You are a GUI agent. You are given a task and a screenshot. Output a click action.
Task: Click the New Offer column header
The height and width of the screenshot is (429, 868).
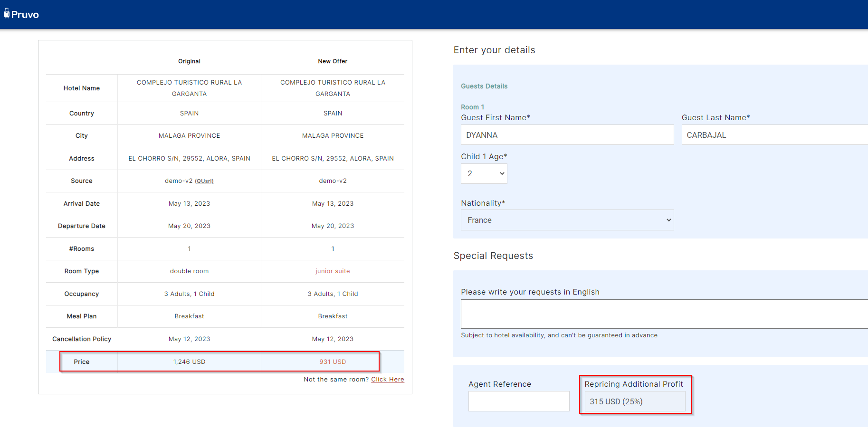(333, 61)
